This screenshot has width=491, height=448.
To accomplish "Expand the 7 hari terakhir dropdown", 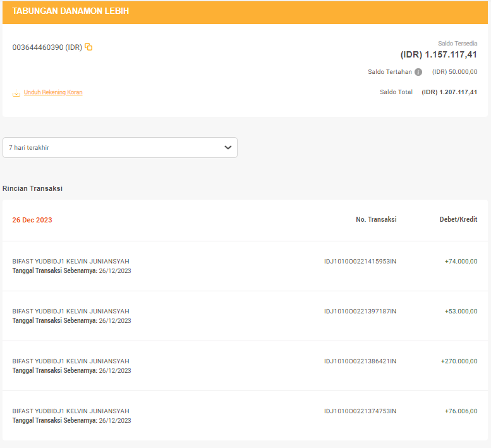I will coord(120,147).
